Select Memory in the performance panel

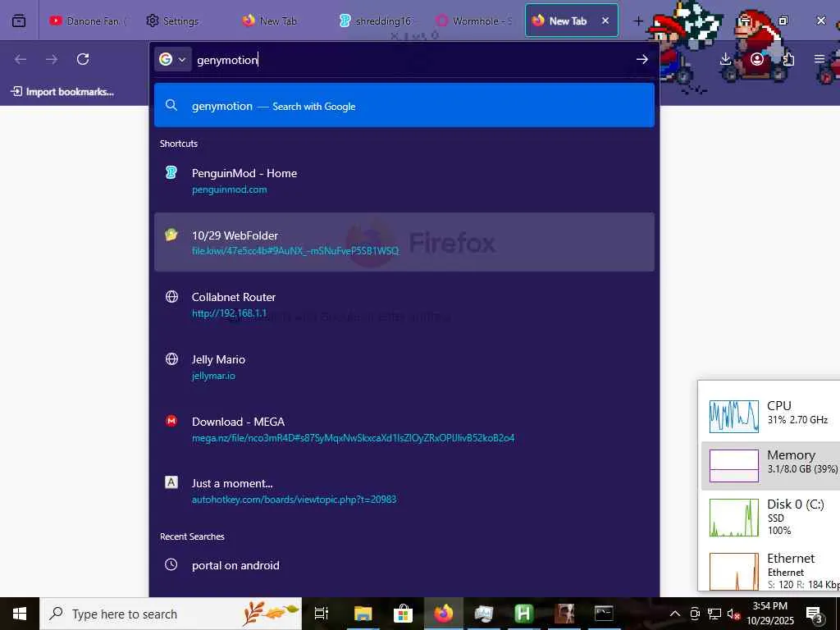click(770, 466)
